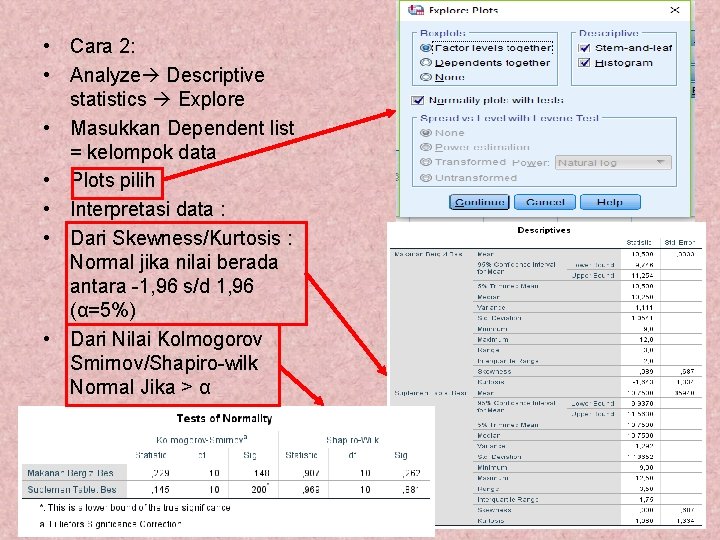Image resolution: width=720 pixels, height=540 pixels.
Task: Click the Descriptives table title
Action: tap(544, 230)
